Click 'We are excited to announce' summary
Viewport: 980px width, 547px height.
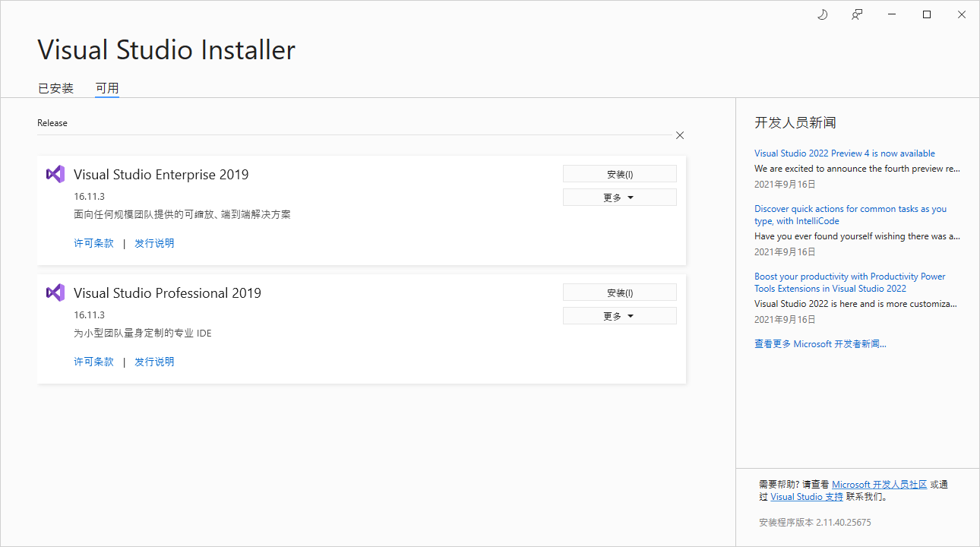pos(857,169)
